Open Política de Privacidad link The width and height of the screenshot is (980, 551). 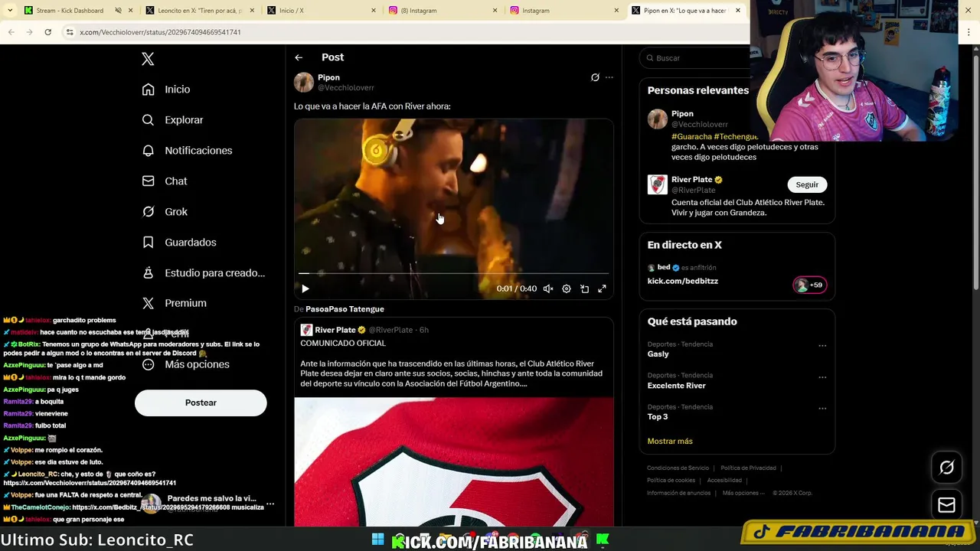pyautogui.click(x=748, y=468)
